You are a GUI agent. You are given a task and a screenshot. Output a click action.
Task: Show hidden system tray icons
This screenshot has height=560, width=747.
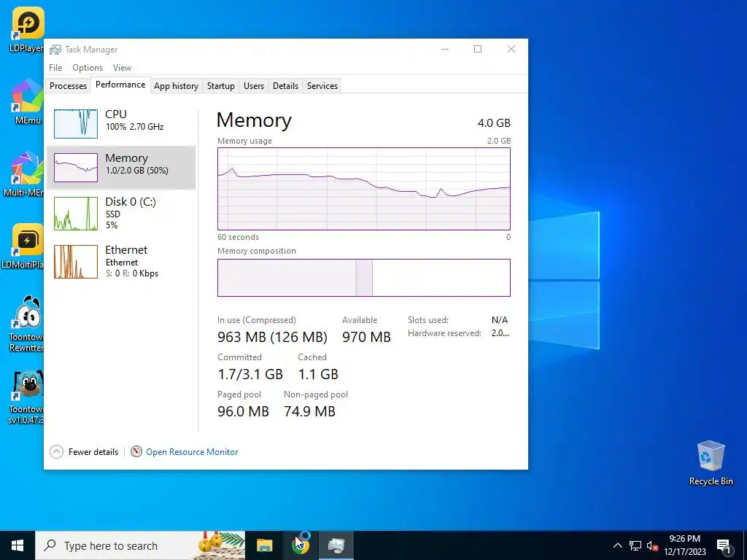point(617,545)
